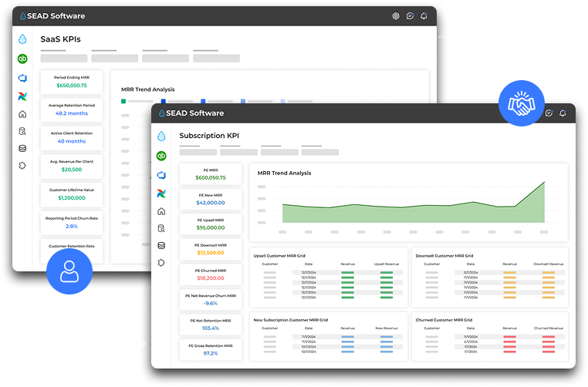588x387 pixels.
Task: Click the Downsell Revenue column header
Action: point(548,264)
